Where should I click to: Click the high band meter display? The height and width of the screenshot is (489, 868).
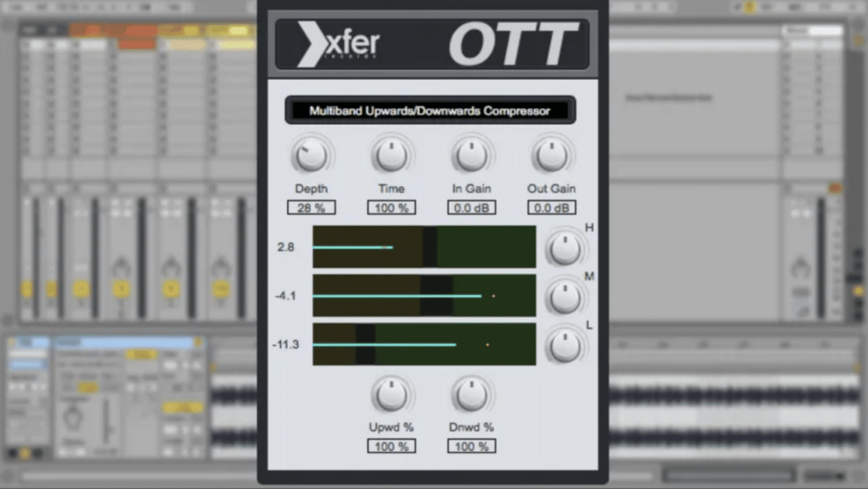click(424, 247)
